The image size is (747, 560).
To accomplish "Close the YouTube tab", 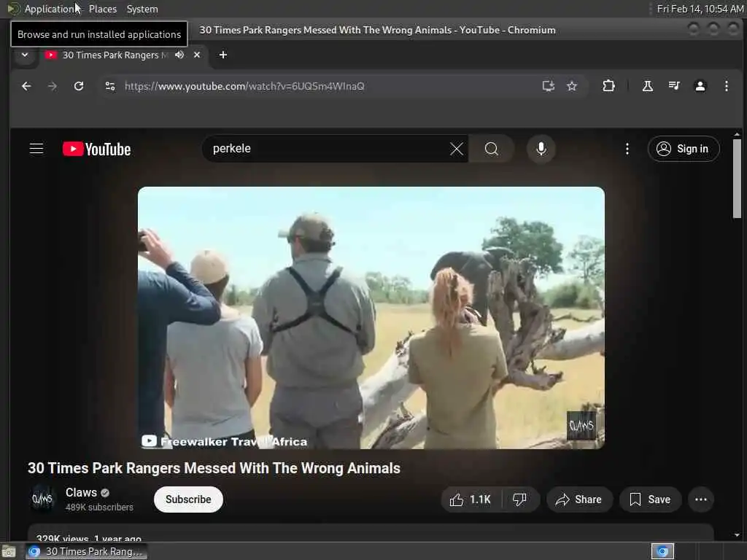I will tap(197, 55).
